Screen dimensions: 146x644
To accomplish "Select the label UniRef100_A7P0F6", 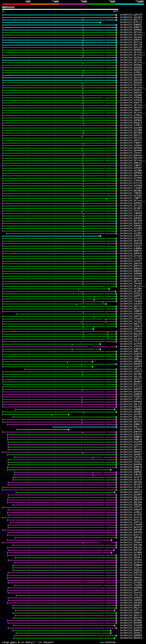I will click(131, 347).
